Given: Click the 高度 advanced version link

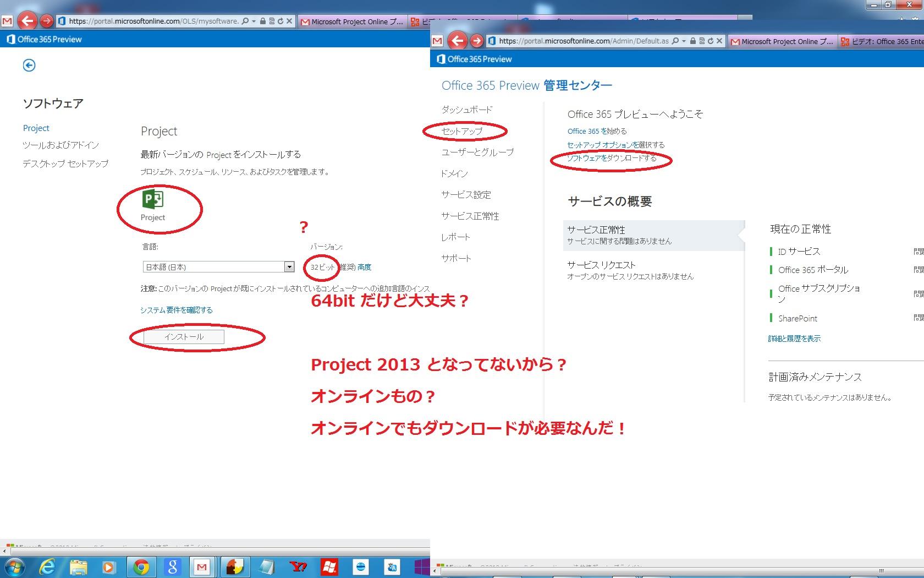Looking at the screenshot, I should pos(364,267).
